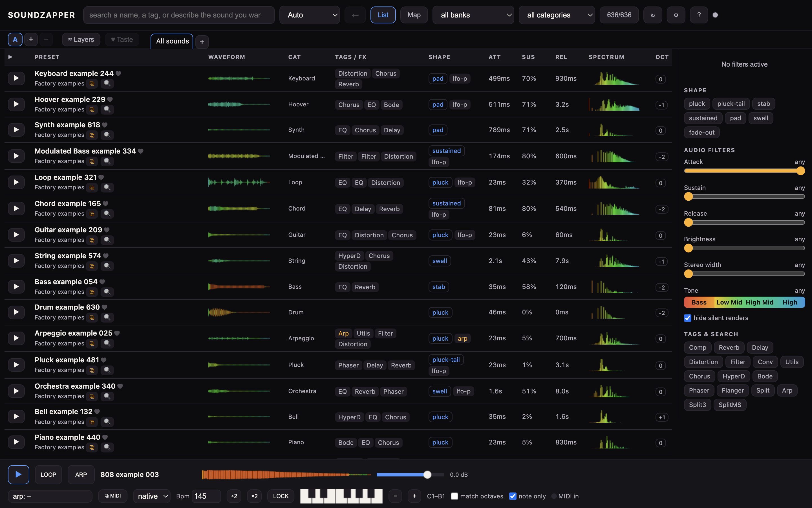Screen dimensions: 812x508
Task: Toggle the LOCK button next to BPM
Action: 281,496
